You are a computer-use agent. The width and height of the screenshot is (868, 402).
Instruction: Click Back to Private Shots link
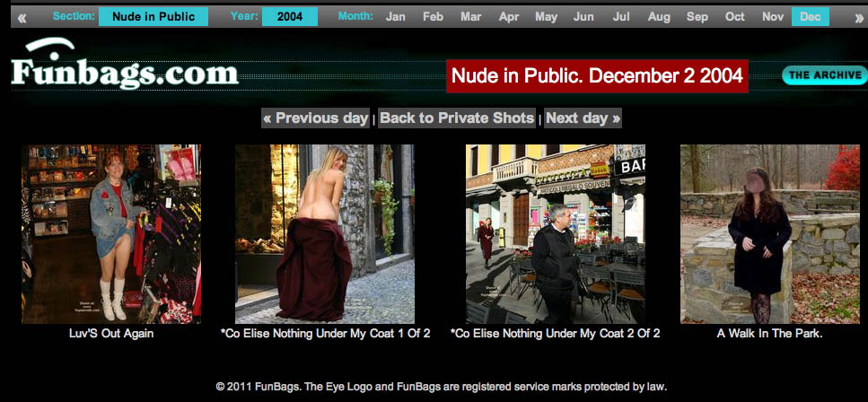click(x=457, y=118)
